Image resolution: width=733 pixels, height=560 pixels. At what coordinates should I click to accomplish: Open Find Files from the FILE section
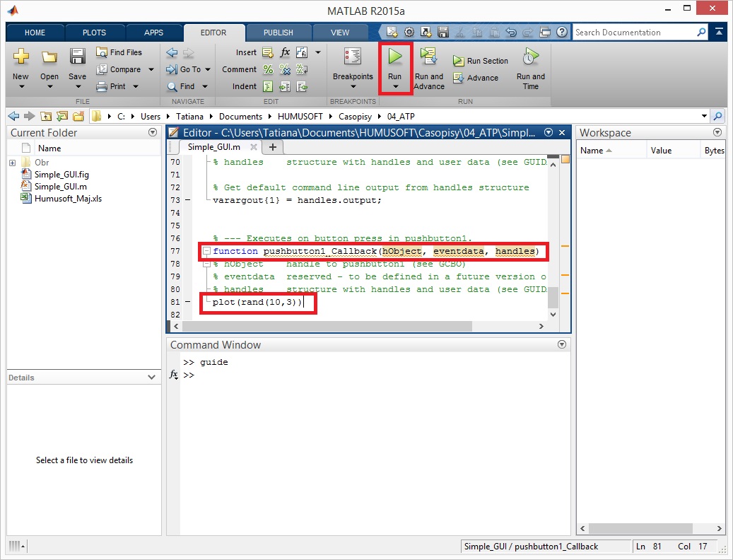119,52
